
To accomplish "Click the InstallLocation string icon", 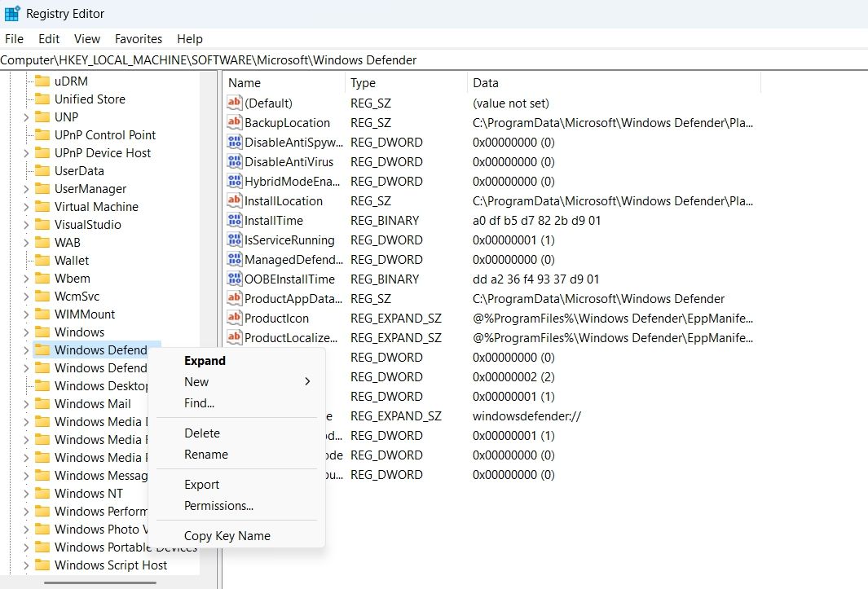I will (234, 200).
